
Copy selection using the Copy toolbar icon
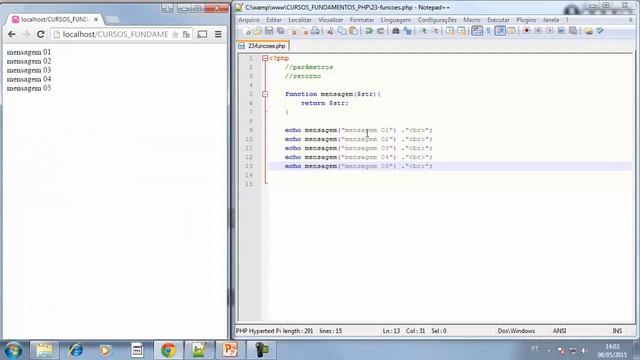click(342, 31)
